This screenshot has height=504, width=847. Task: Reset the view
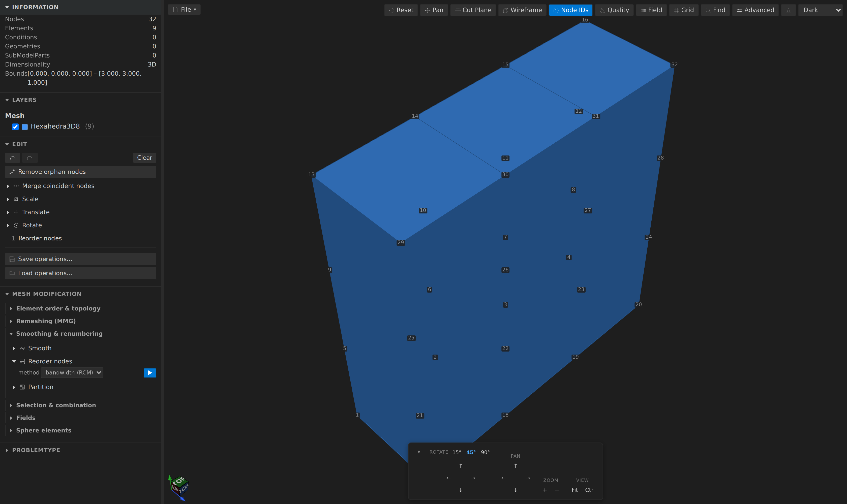[401, 10]
